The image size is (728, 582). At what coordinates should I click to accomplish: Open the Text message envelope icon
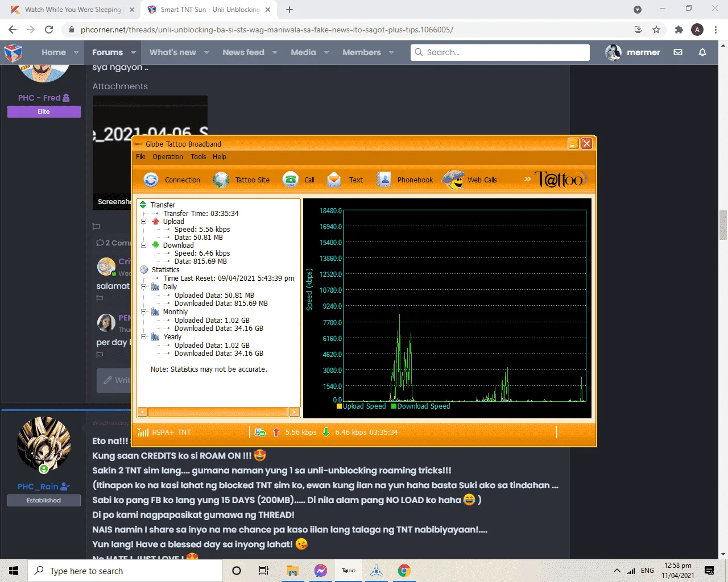(x=334, y=180)
